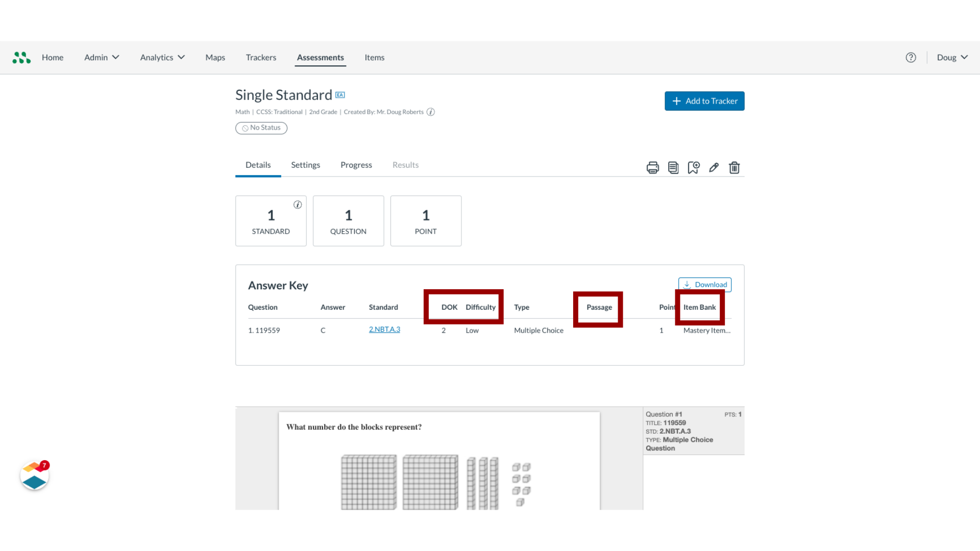Expand the Admin dropdown menu
Image resolution: width=980 pixels, height=551 pixels.
(101, 57)
